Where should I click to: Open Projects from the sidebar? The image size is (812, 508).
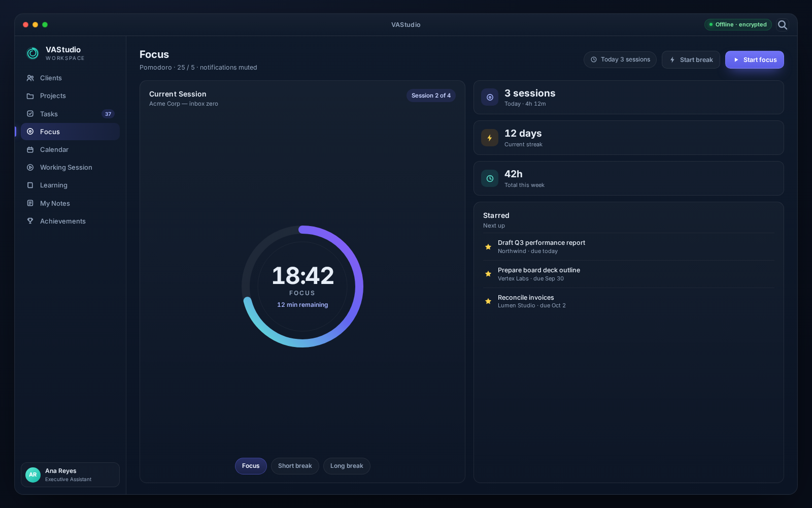70,96
